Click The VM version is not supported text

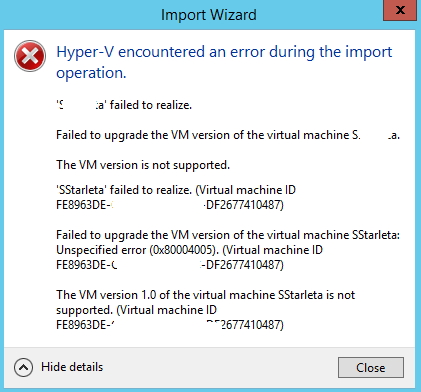coord(143,165)
